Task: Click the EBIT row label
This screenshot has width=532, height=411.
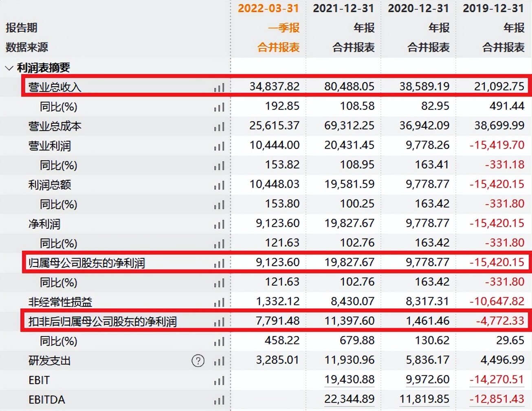Action: coord(39,380)
